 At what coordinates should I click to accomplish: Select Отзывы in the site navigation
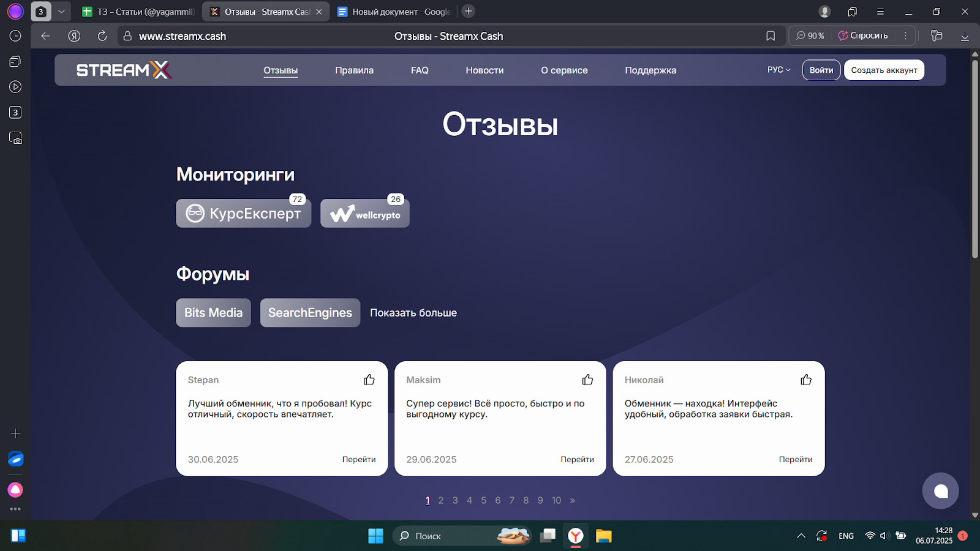[x=281, y=70]
